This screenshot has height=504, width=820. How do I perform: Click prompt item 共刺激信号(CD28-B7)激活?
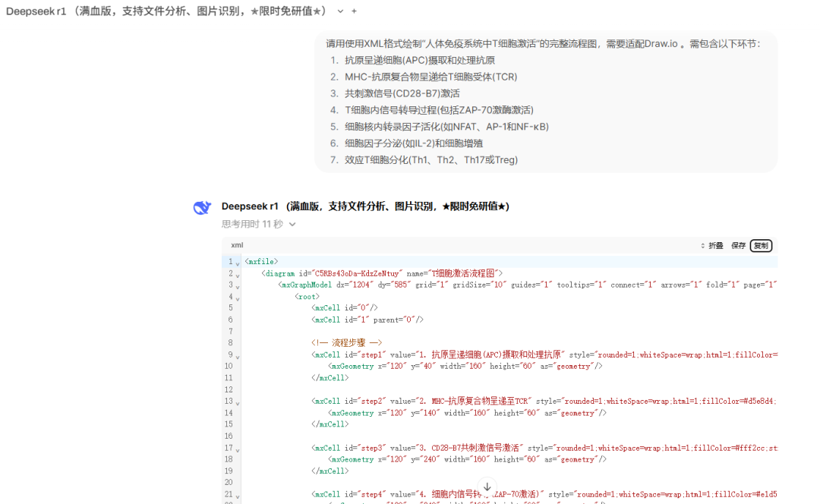pos(402,93)
